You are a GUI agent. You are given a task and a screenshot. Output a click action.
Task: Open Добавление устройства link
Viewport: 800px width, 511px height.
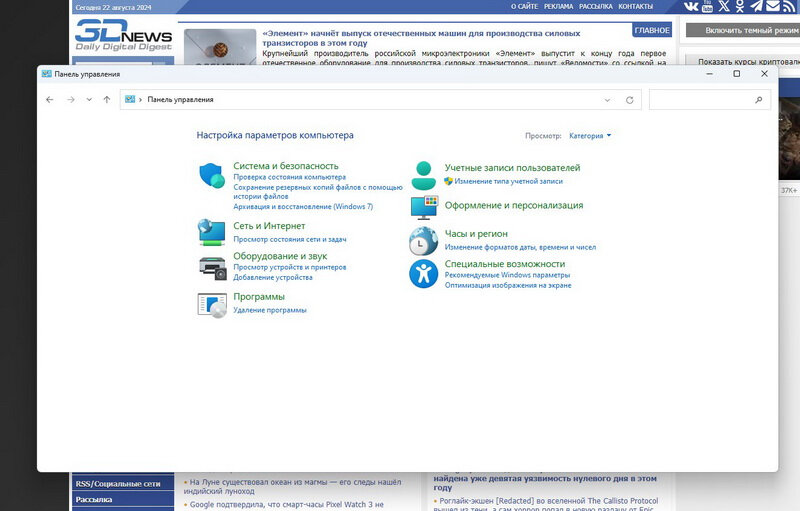point(273,277)
